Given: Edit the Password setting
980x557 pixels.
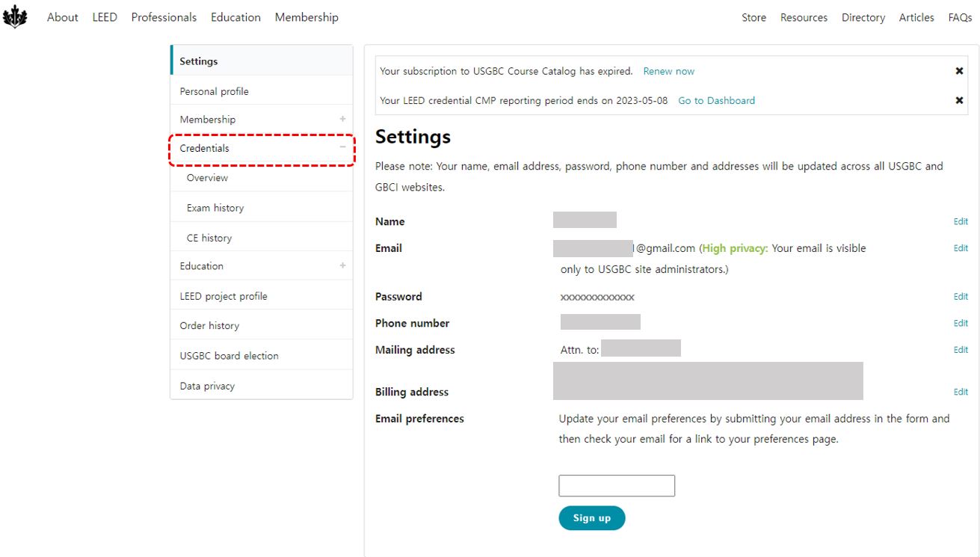Looking at the screenshot, I should (x=961, y=296).
